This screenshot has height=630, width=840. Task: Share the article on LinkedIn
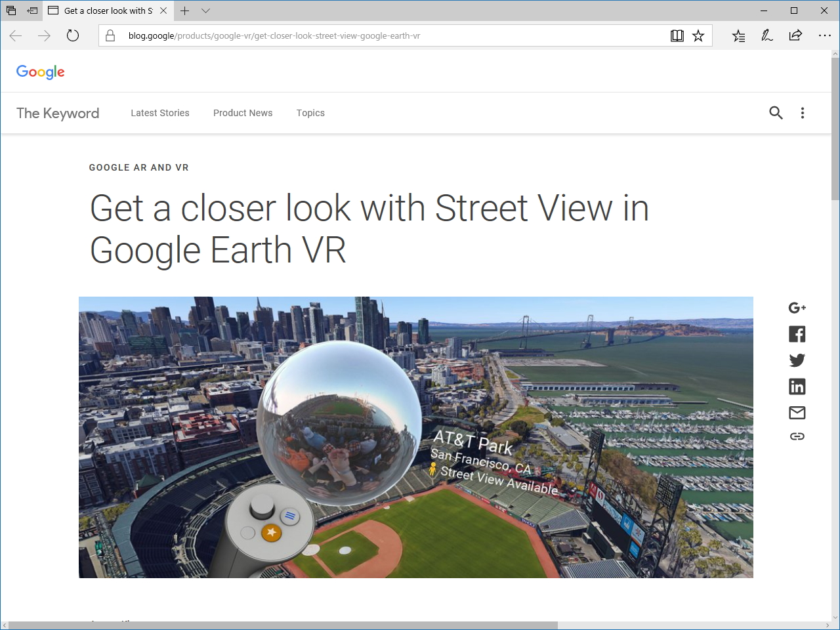797,387
